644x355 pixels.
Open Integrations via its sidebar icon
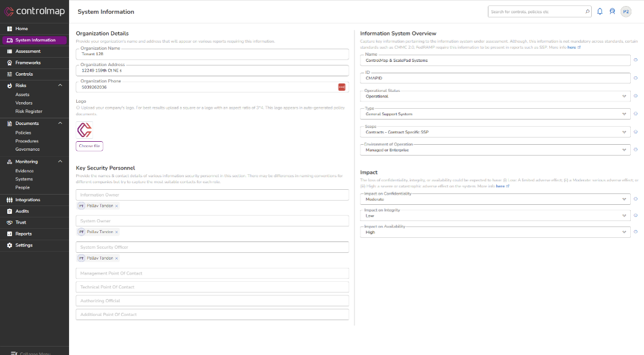[x=8, y=199]
